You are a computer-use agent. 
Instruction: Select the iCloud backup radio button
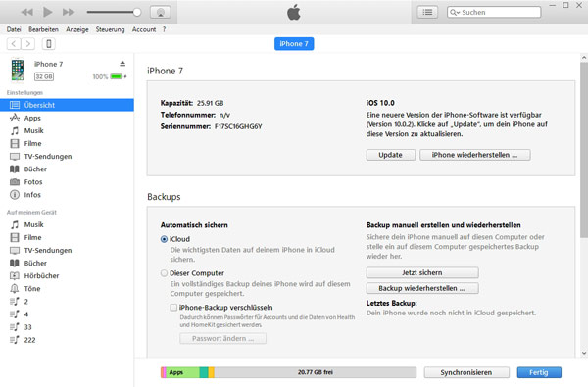pos(164,239)
